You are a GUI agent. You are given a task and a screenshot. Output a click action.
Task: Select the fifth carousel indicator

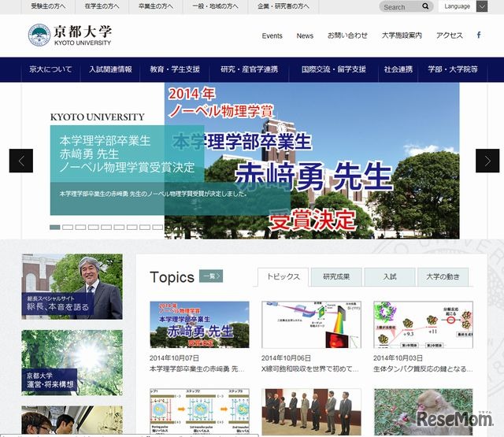[106, 228]
